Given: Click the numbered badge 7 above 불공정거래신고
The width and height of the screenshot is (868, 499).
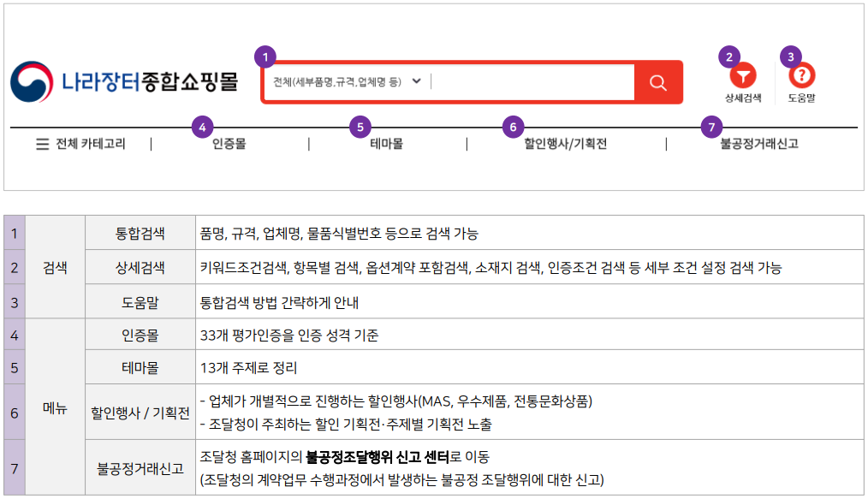Looking at the screenshot, I should (710, 128).
